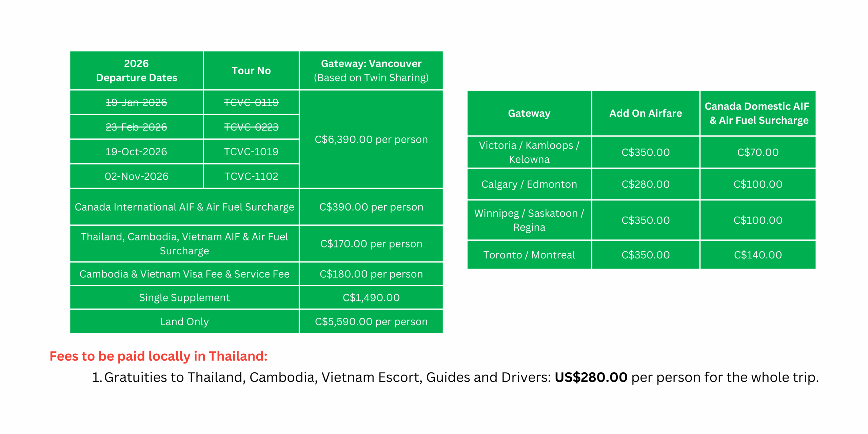868x434 pixels.
Task: Click the 'Gateway: Vancouver' header cell
Action: (x=371, y=71)
